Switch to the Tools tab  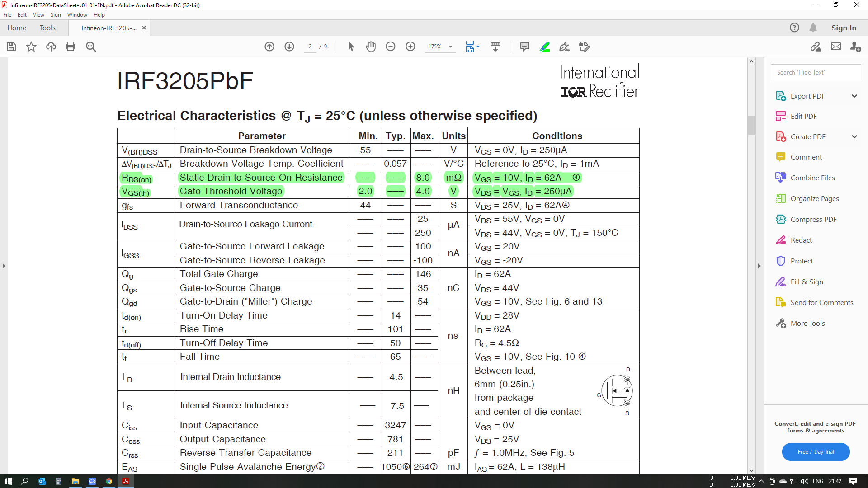(x=47, y=28)
